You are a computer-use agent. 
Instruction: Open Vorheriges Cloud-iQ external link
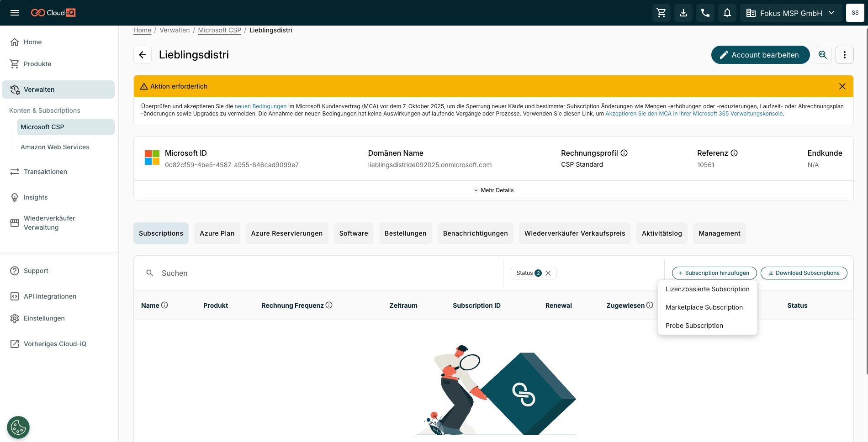tap(55, 344)
